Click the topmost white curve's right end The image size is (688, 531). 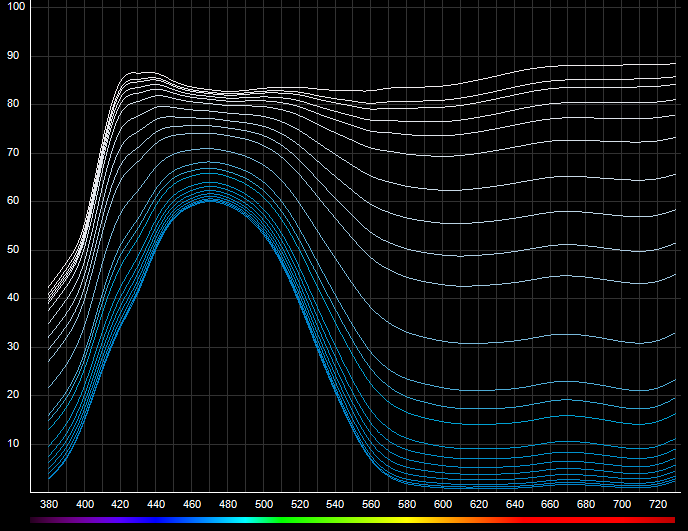[x=674, y=64]
